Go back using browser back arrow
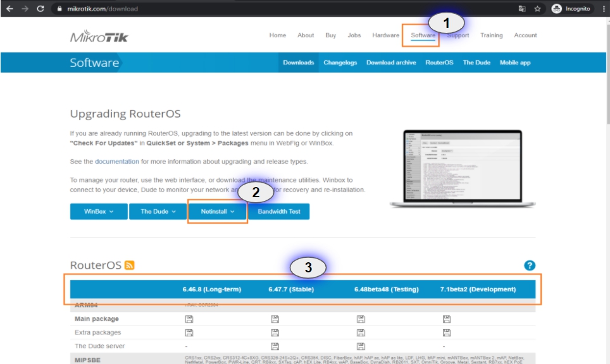Image resolution: width=610 pixels, height=364 pixels. [x=9, y=9]
